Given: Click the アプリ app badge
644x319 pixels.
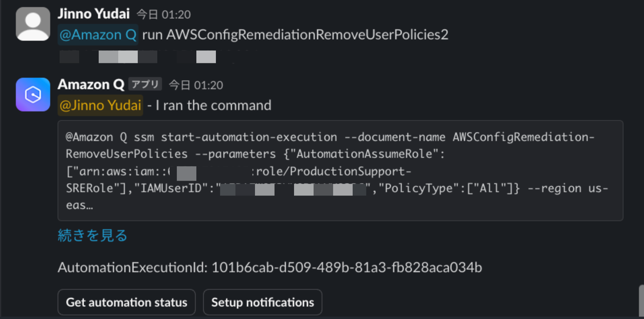Looking at the screenshot, I should click(x=145, y=84).
